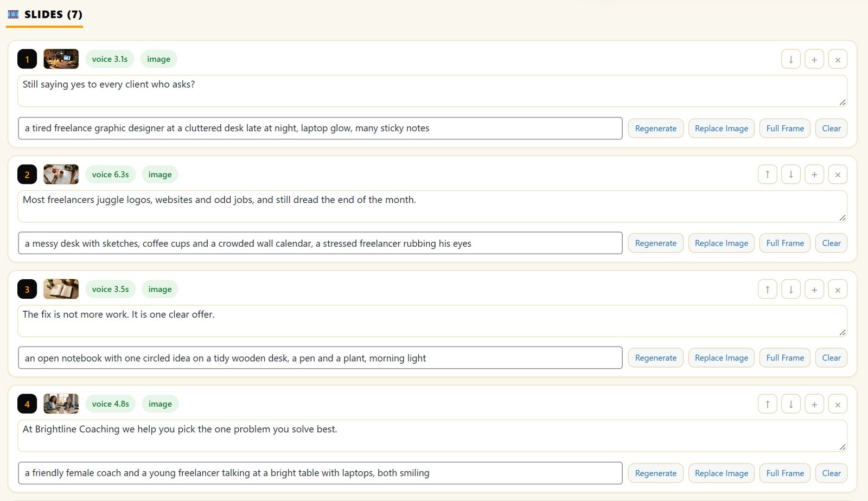This screenshot has height=501, width=868.
Task: Open slide 1 desk thumbnail
Action: tap(61, 59)
